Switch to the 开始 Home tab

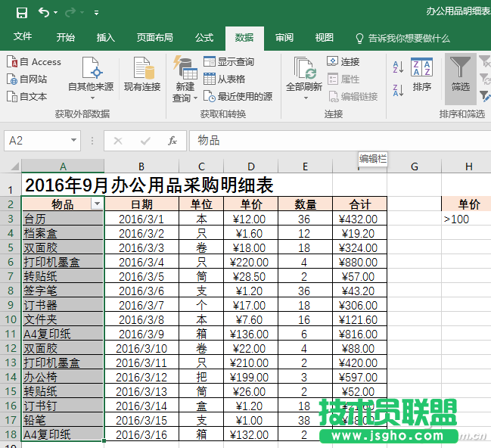pyautogui.click(x=66, y=38)
